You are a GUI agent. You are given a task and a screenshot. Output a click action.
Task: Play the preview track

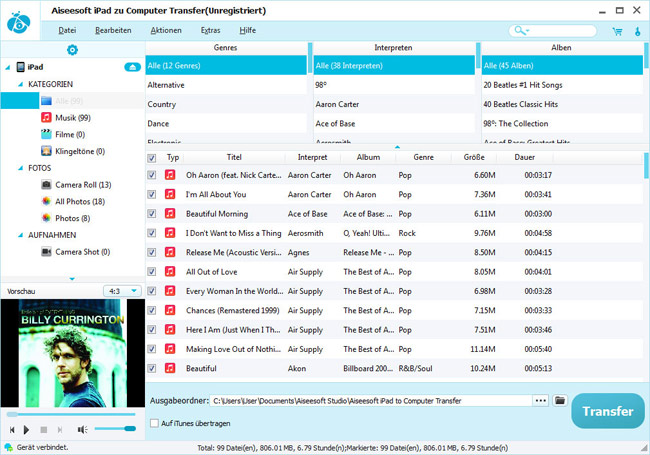click(27, 430)
